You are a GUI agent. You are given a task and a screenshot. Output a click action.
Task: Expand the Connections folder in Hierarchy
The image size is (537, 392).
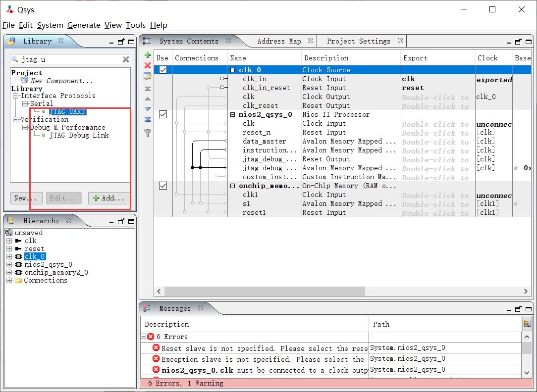click(x=9, y=280)
